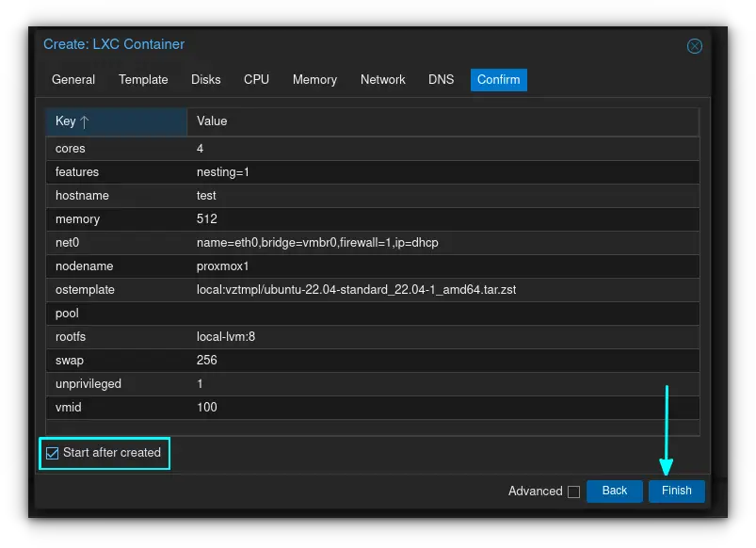Click the Back button
Viewport: 756px width, 548px height.
(614, 491)
